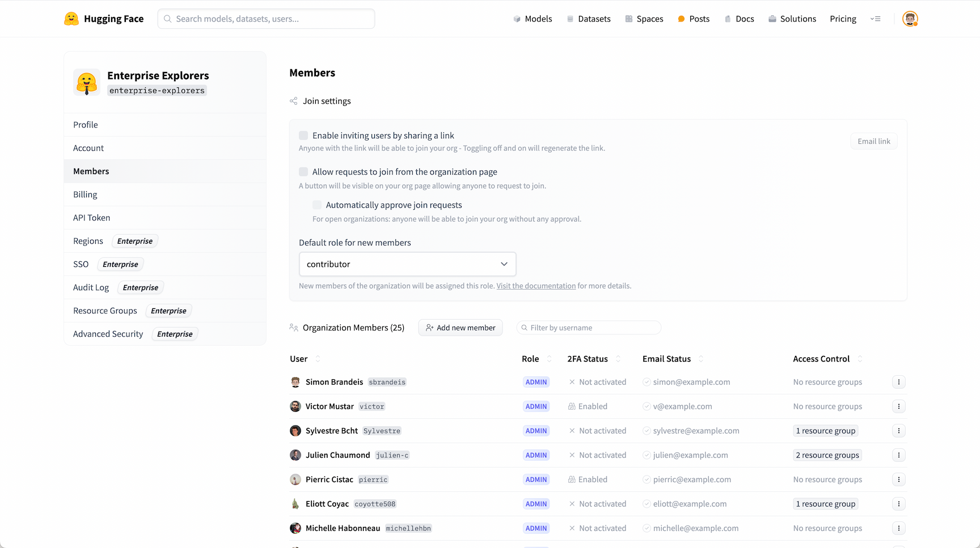Image resolution: width=980 pixels, height=548 pixels.
Task: Open the user profile avatar menu
Action: [x=910, y=19]
